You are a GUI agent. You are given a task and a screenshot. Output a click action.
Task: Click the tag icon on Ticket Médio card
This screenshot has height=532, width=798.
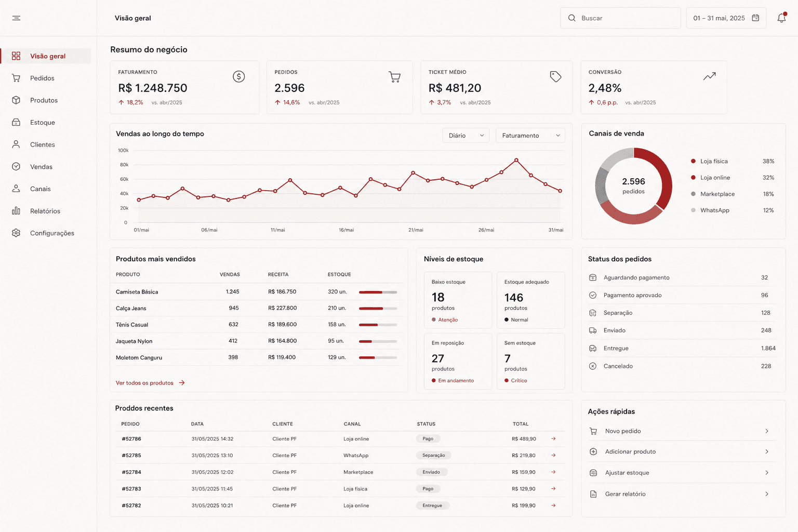pyautogui.click(x=555, y=77)
